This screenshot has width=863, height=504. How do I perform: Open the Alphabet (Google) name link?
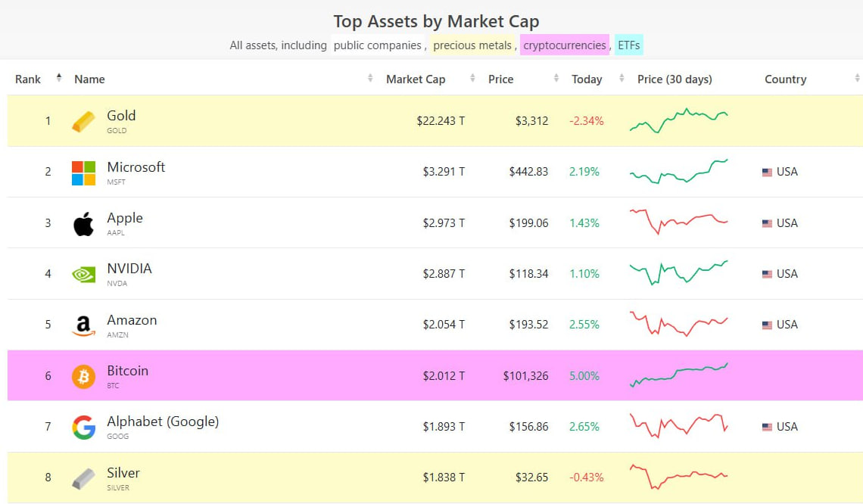click(x=163, y=422)
